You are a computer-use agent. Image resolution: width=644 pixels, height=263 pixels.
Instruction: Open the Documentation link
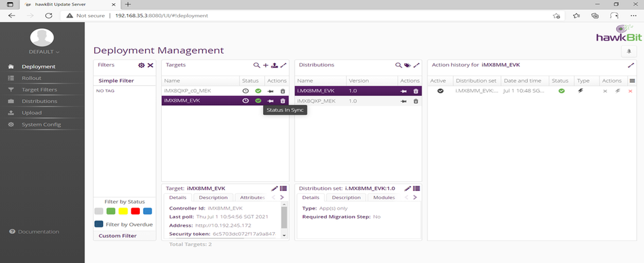tap(38, 232)
